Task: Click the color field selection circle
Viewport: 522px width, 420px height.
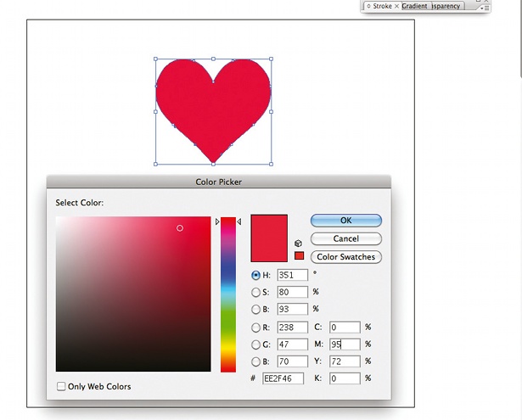Action: pyautogui.click(x=180, y=228)
